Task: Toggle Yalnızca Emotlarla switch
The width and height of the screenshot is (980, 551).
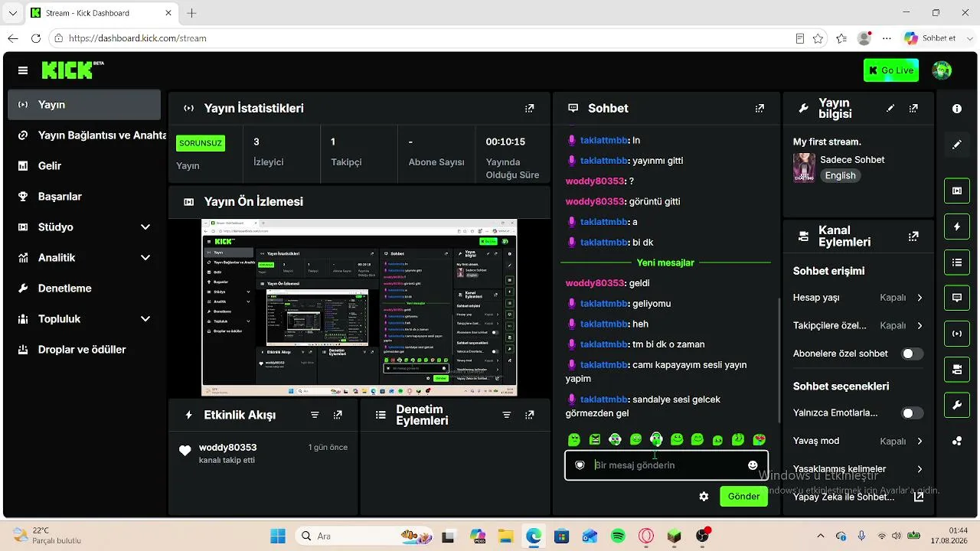Action: point(912,413)
